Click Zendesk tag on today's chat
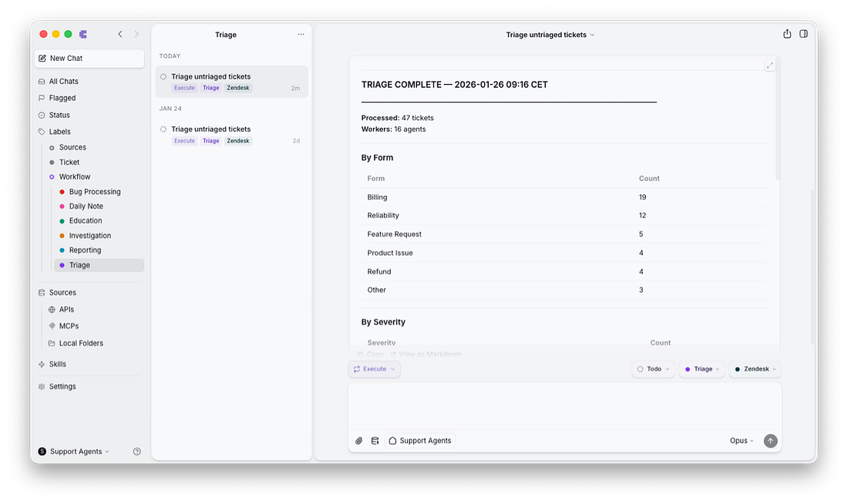 click(238, 88)
